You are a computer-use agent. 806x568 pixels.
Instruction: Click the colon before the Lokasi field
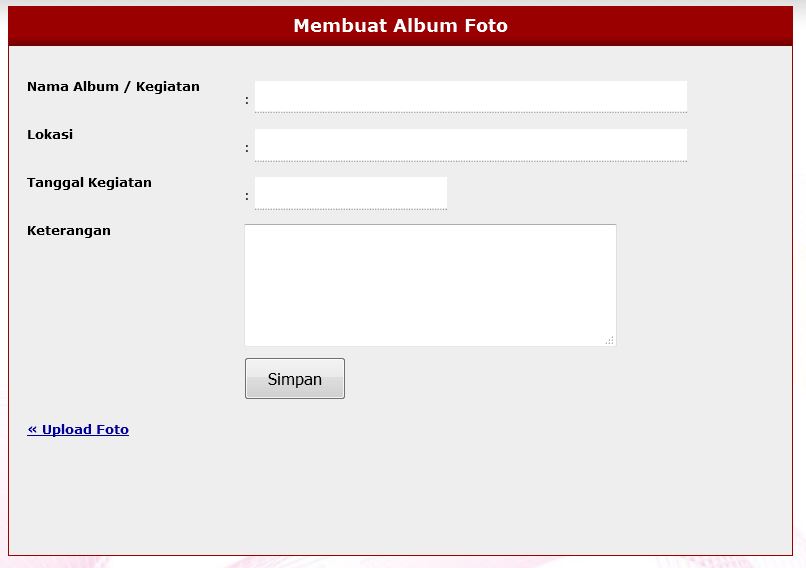(247, 148)
